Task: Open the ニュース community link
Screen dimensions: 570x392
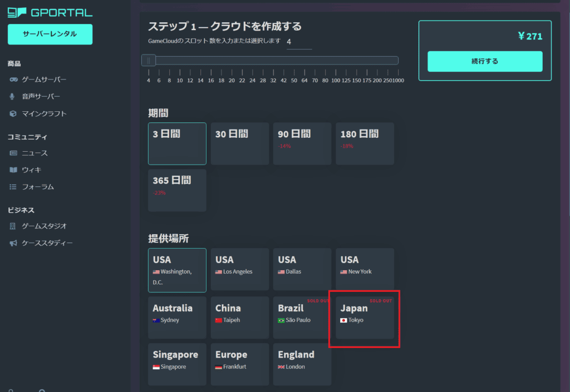Action: [x=35, y=153]
